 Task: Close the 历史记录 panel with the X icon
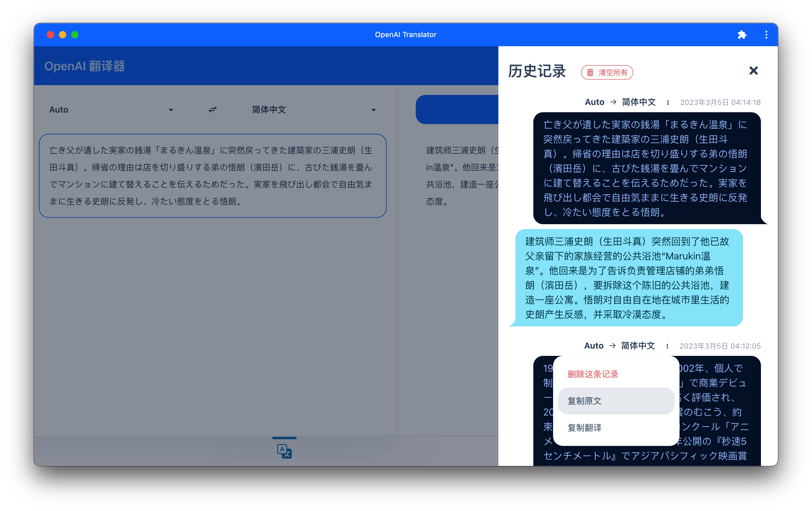[753, 71]
